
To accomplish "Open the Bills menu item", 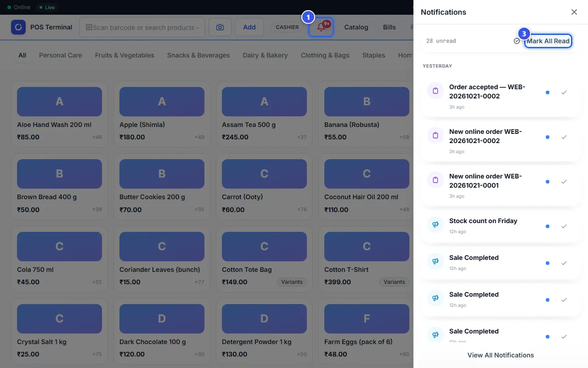I will pos(389,27).
